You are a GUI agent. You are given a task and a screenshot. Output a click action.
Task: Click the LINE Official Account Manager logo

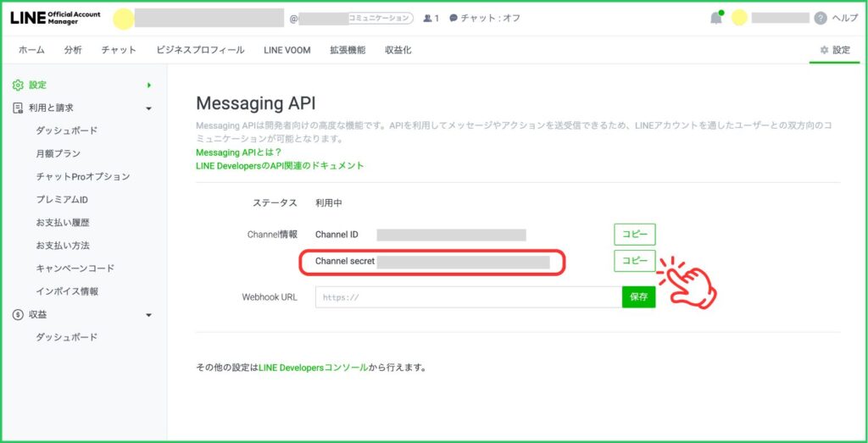(55, 18)
